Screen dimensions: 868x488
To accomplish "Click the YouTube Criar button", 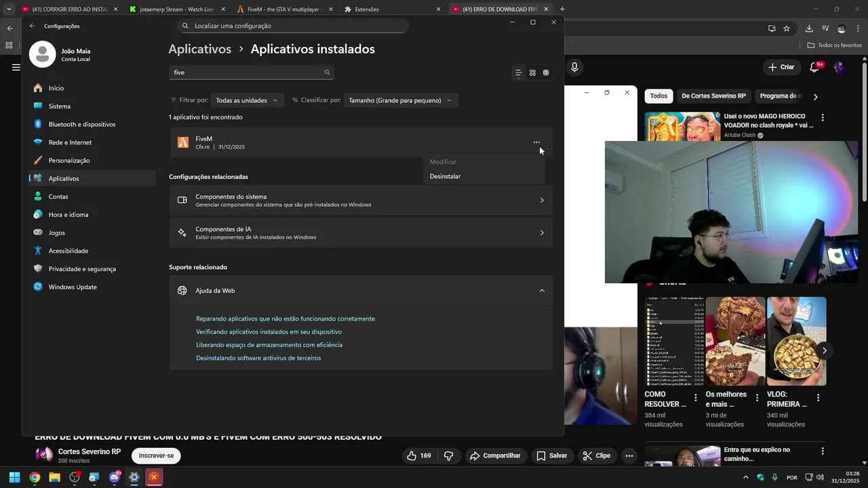I will pyautogui.click(x=781, y=67).
